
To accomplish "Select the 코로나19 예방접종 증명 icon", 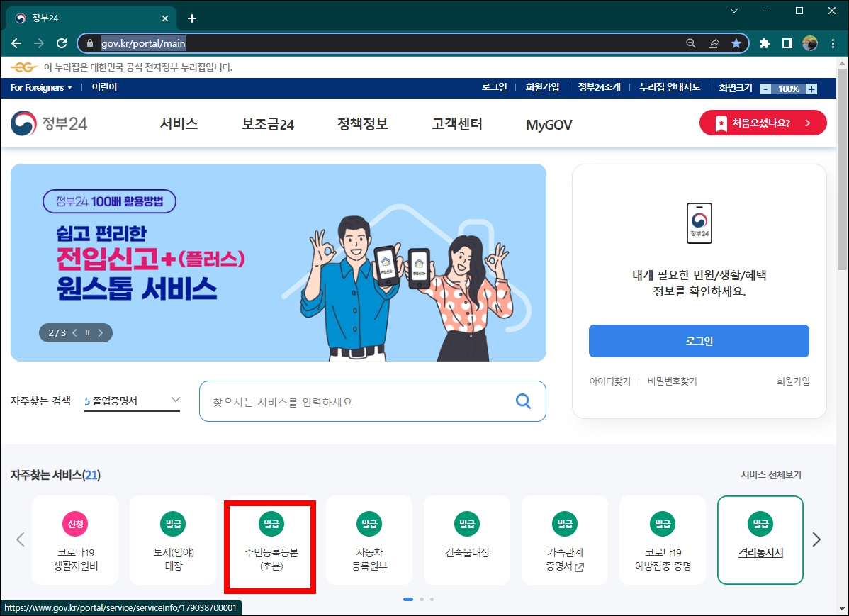I will pos(663,540).
